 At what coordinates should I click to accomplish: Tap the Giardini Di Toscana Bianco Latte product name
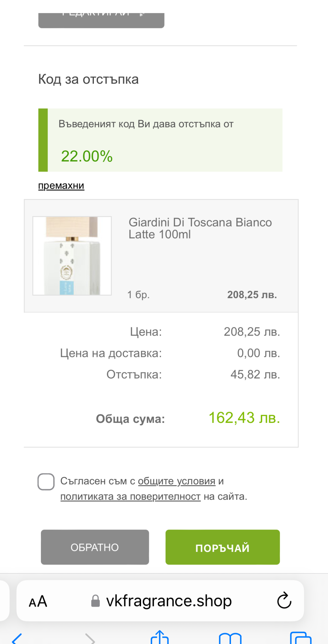pyautogui.click(x=200, y=228)
